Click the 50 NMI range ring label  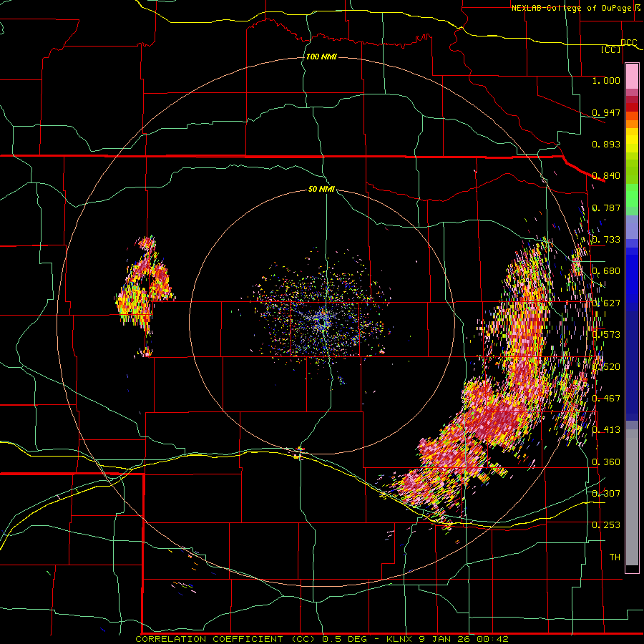[321, 189]
